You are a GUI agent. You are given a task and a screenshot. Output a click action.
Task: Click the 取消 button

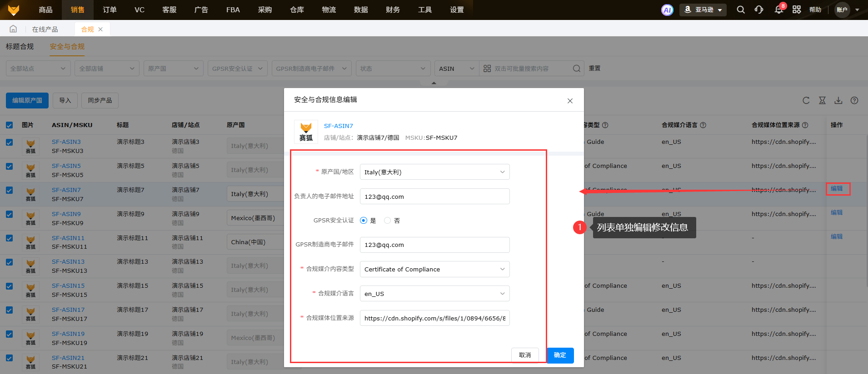point(525,355)
